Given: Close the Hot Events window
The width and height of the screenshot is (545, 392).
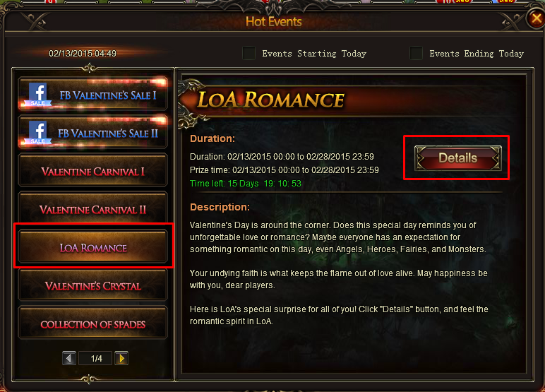Looking at the screenshot, I should pos(536,18).
